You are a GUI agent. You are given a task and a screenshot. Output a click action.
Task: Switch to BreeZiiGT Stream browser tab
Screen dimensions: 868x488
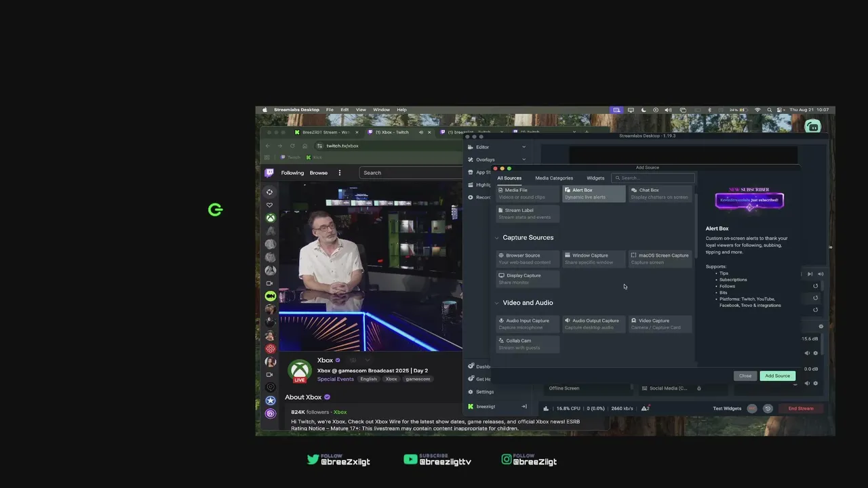point(326,132)
